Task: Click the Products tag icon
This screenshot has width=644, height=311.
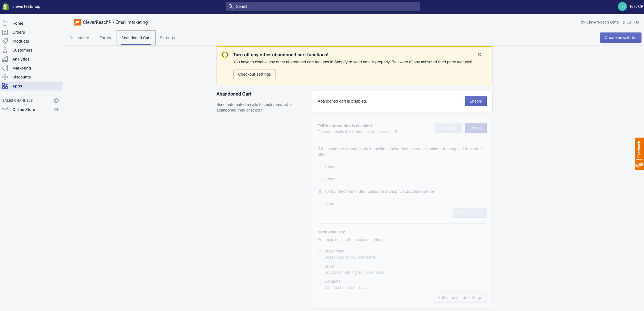Action: click(5, 41)
